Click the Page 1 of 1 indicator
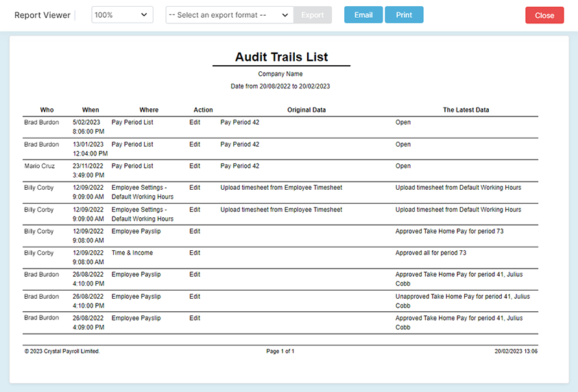 click(280, 352)
